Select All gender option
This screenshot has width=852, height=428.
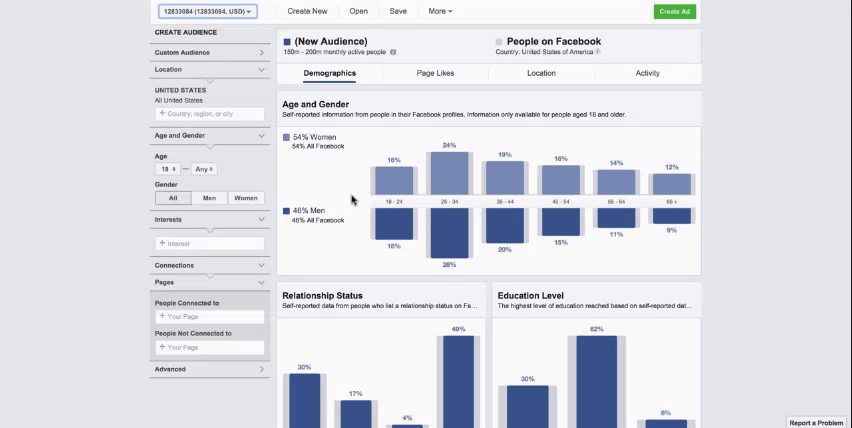(x=173, y=198)
